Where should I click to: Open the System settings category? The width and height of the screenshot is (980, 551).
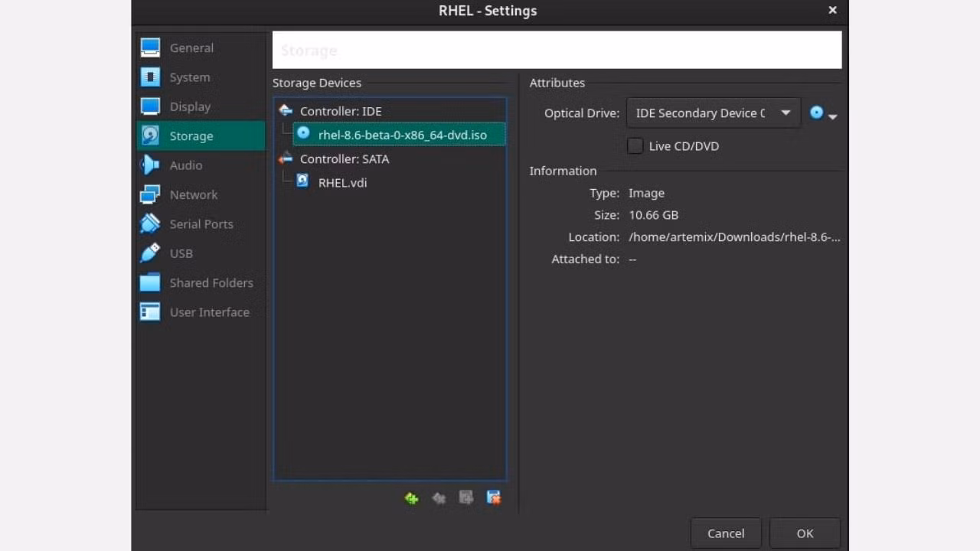coord(201,77)
